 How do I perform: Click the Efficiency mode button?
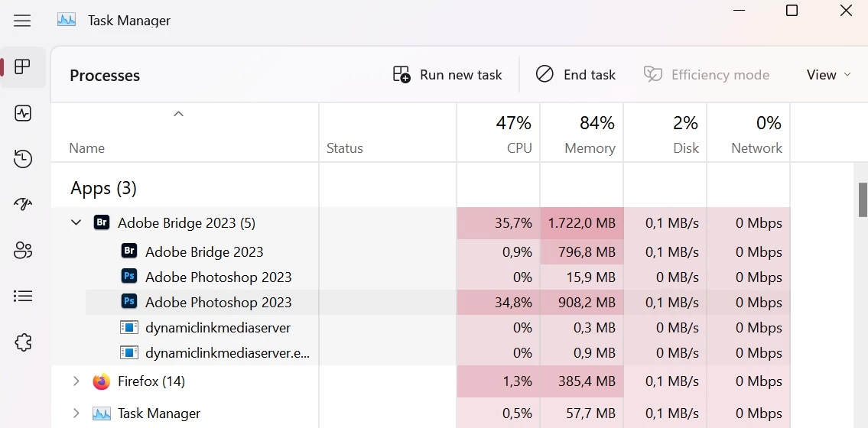click(x=707, y=75)
